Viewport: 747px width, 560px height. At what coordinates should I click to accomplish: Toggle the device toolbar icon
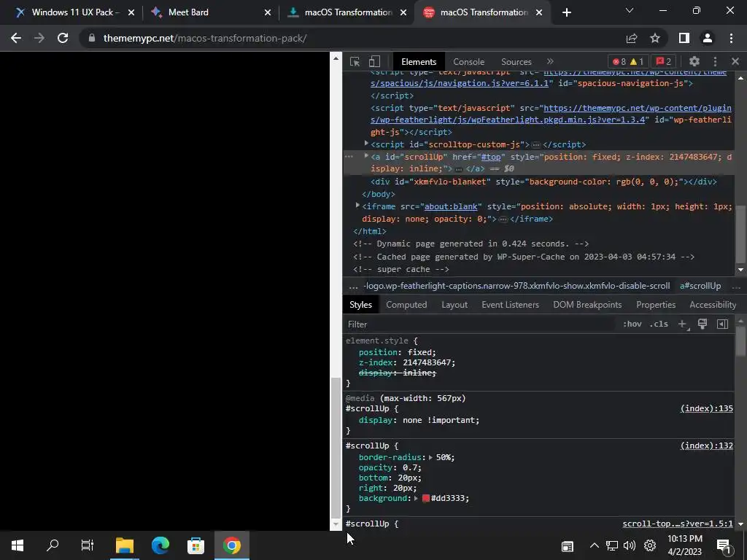374,61
